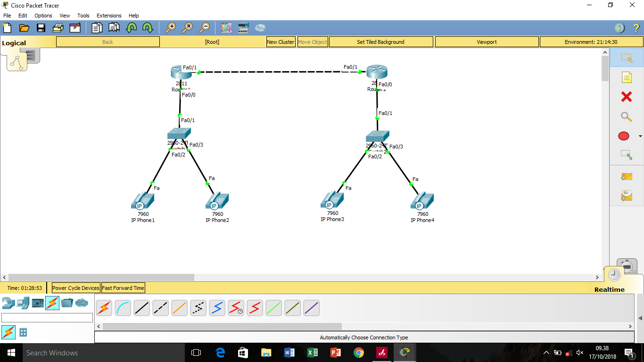Select Components category
Viewport: 644px width, 362px height.
(38, 303)
